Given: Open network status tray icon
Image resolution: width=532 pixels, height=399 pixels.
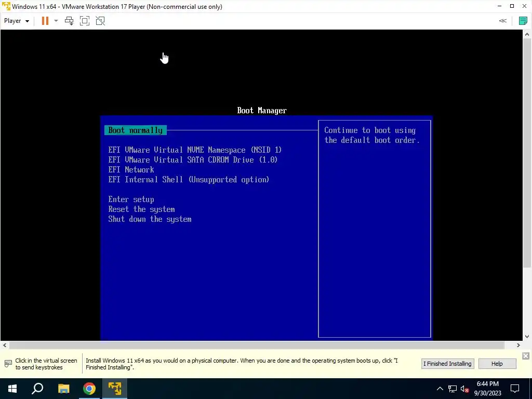Looking at the screenshot, I should pos(453,389).
